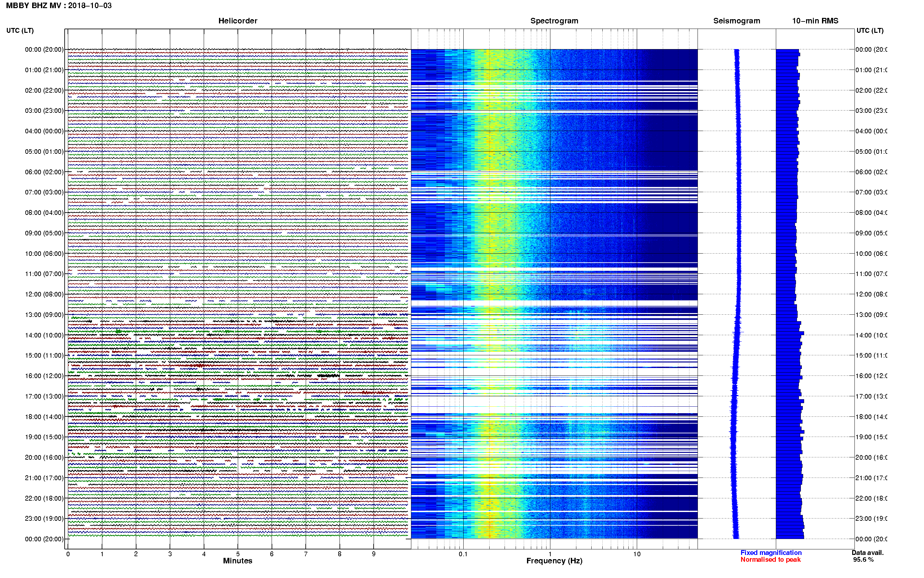Viewport: 924px width, 578px height.
Task: Click the red 'Normalised to peak' legend text
Action: [770, 560]
